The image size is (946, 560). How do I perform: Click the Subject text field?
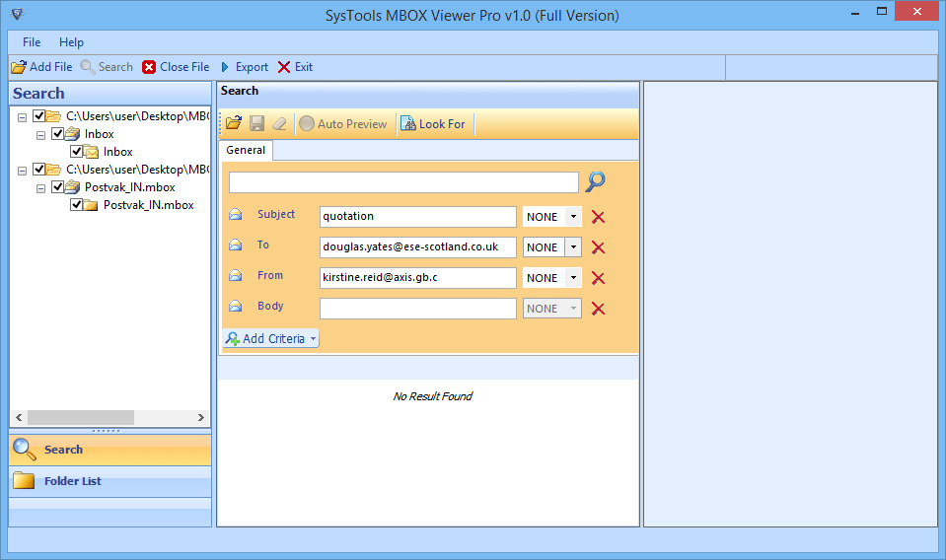coord(418,216)
